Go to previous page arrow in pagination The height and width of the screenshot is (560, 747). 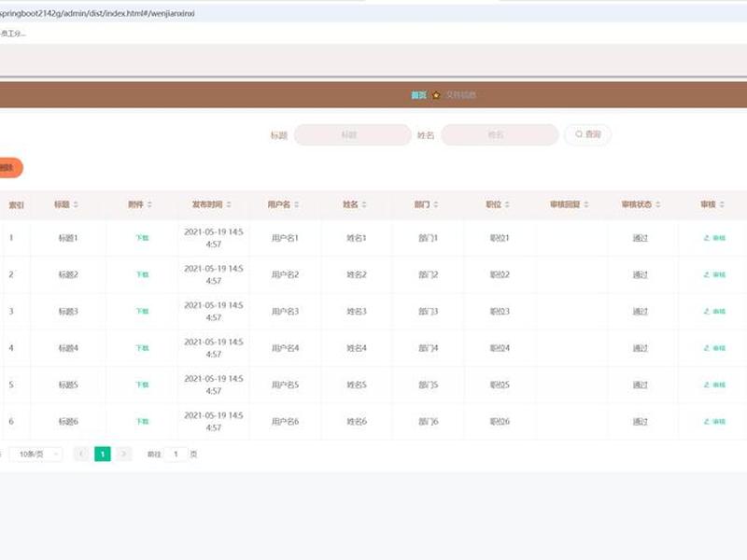coord(81,454)
